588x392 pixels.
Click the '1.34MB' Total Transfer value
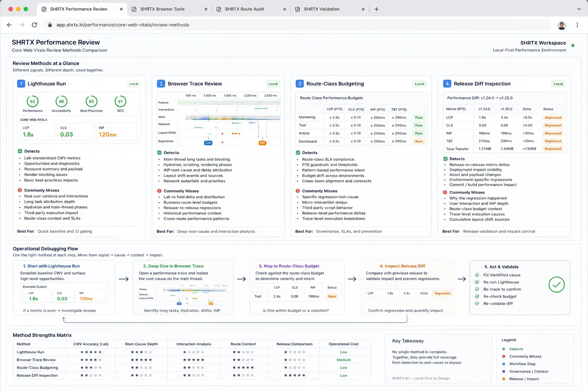pos(507,149)
